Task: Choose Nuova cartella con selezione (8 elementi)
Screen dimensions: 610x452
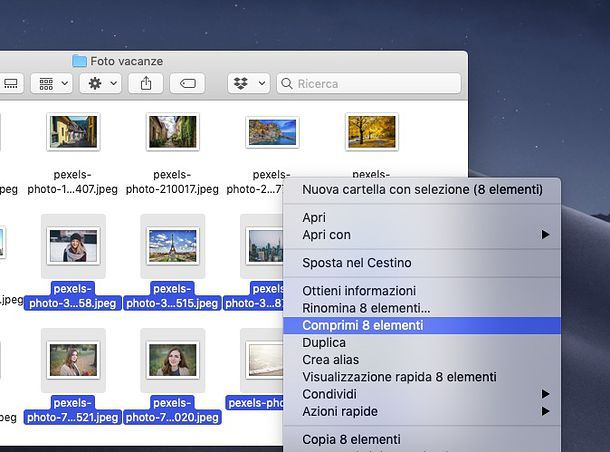Action: click(422, 189)
